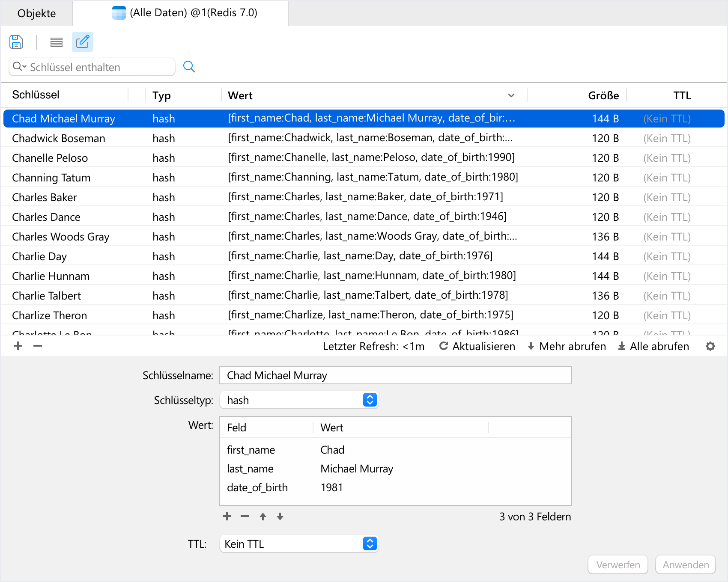Click the date_of_birth field row

[396, 487]
